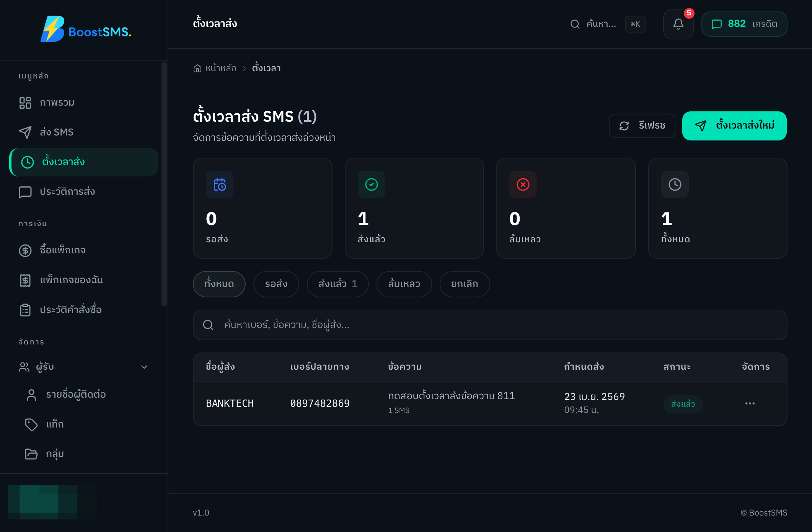Click the top bar search magnifier icon
Screen dimensions: 812x532
click(x=575, y=24)
